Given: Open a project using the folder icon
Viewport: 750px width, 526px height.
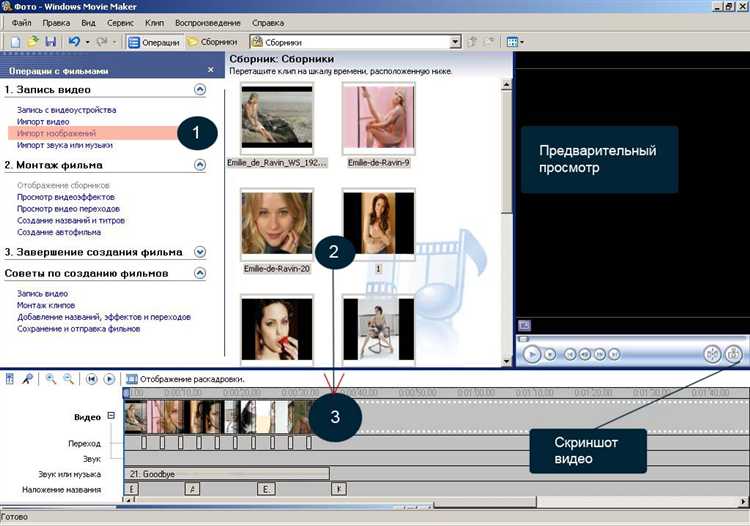Looking at the screenshot, I should [33, 42].
